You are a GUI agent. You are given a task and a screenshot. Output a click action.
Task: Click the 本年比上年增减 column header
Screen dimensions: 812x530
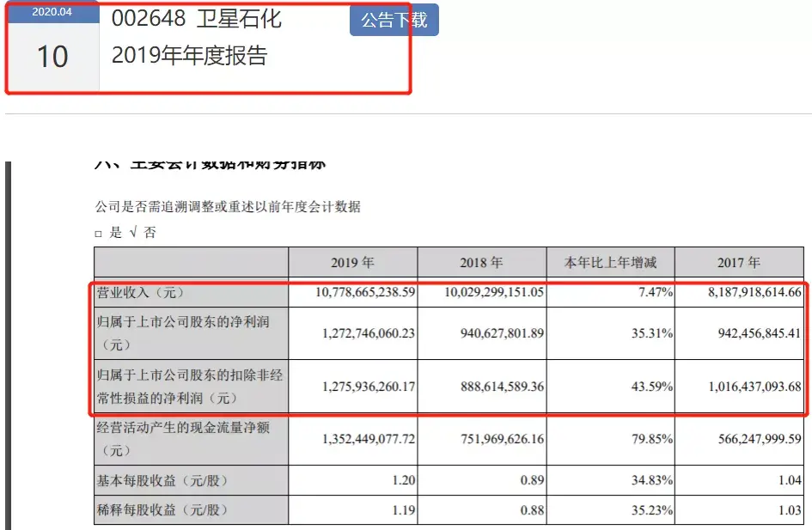[x=611, y=262]
